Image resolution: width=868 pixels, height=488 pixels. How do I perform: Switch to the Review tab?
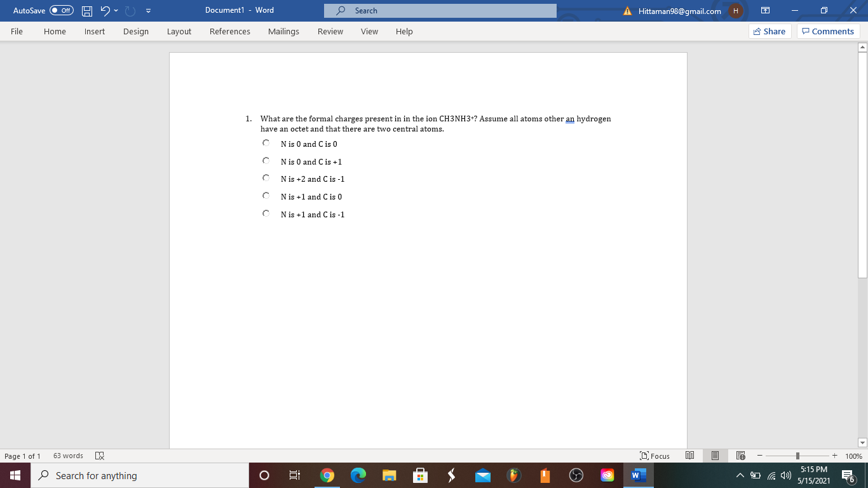[x=330, y=31]
